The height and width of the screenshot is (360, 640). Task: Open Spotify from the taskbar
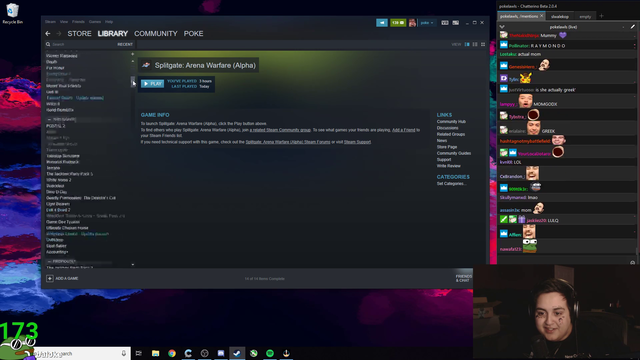270,353
